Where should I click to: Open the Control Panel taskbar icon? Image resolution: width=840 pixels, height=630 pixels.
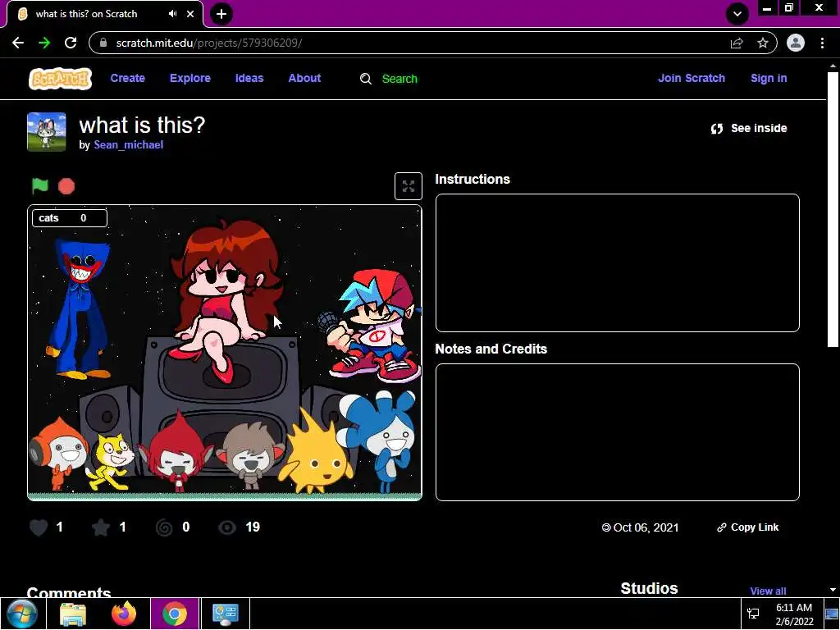pos(225,614)
